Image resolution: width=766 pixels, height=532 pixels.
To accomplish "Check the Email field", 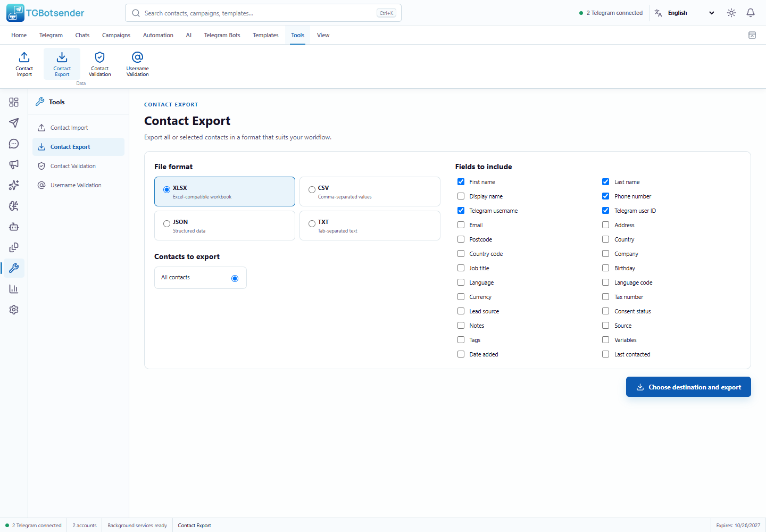I will pyautogui.click(x=461, y=225).
